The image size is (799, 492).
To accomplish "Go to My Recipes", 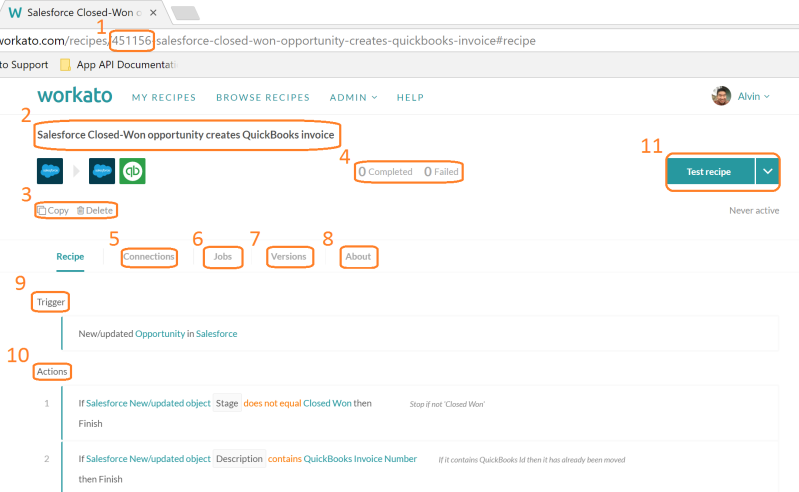I will pos(164,97).
